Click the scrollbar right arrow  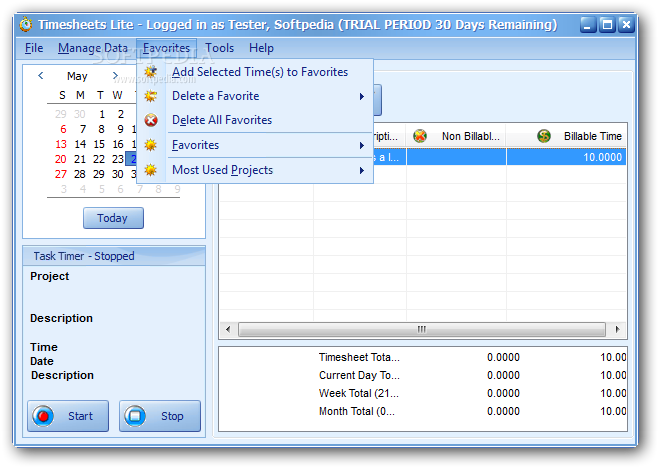coord(617,329)
